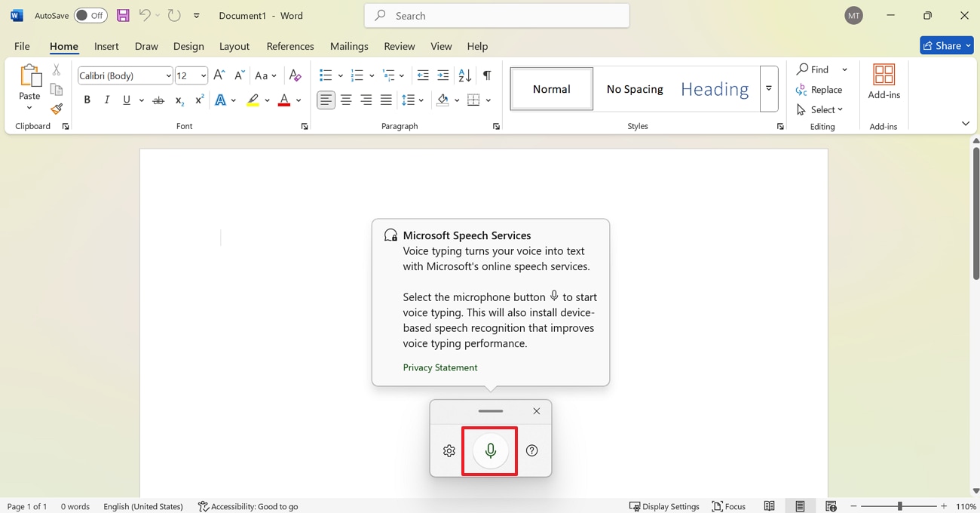The height and width of the screenshot is (513, 980).
Task: Decrease font size with the smaller A
Action: tap(239, 75)
